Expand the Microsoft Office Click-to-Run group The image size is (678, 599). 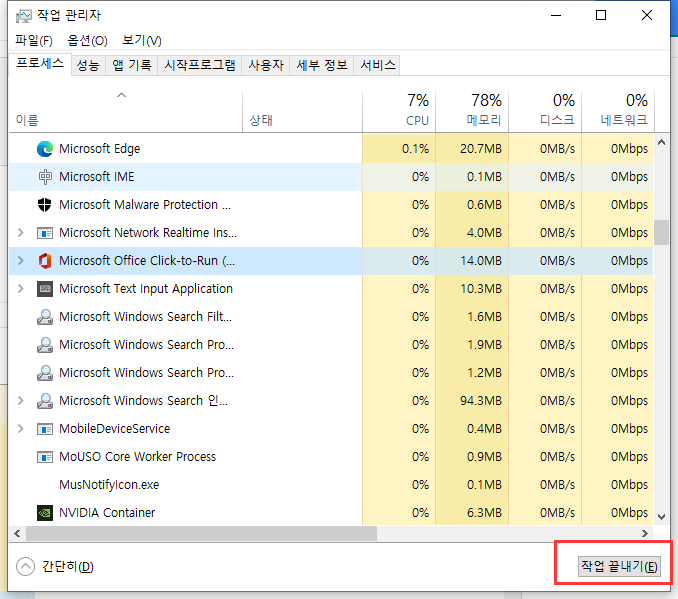20,260
